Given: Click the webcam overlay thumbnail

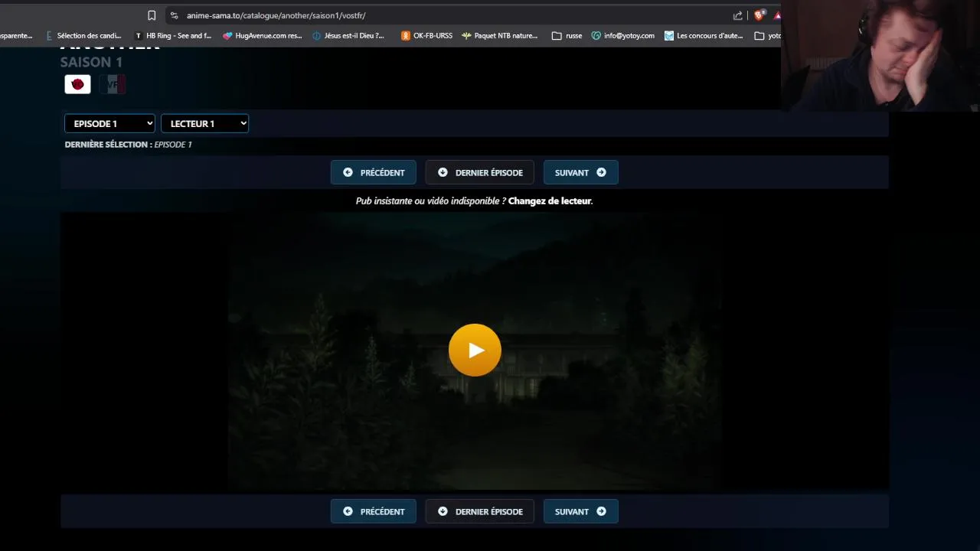Looking at the screenshot, I should [880, 56].
